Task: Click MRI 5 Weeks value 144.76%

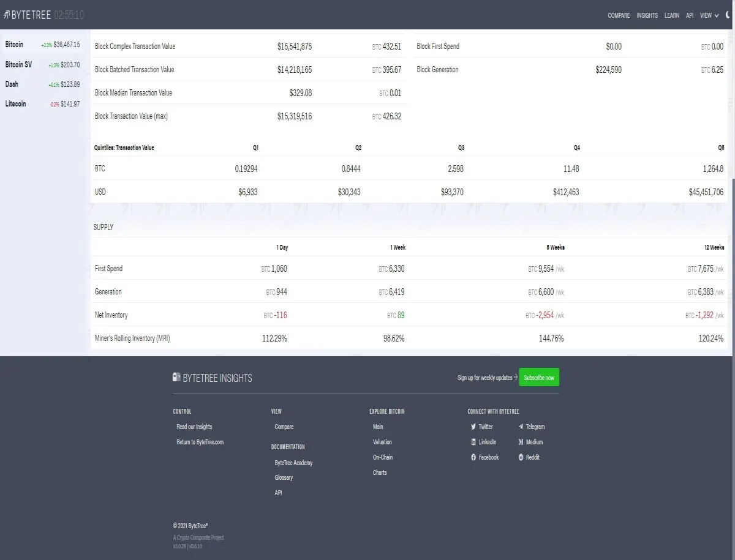Action: (x=551, y=338)
